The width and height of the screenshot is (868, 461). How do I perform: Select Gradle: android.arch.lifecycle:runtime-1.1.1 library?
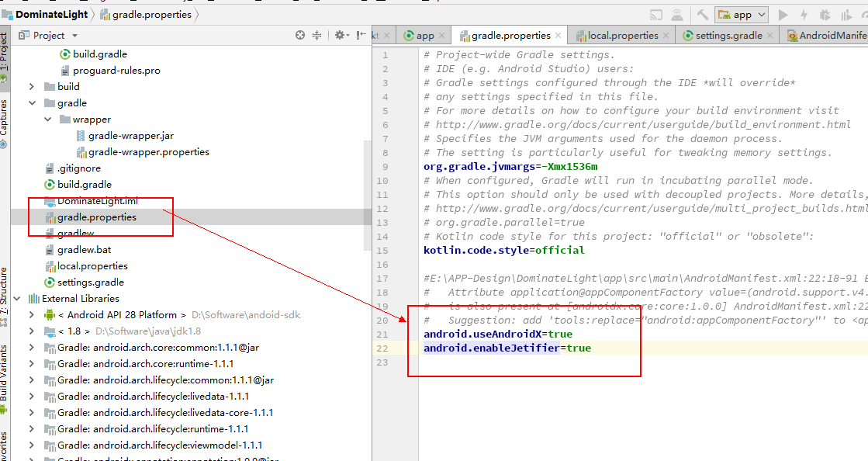tap(147, 429)
